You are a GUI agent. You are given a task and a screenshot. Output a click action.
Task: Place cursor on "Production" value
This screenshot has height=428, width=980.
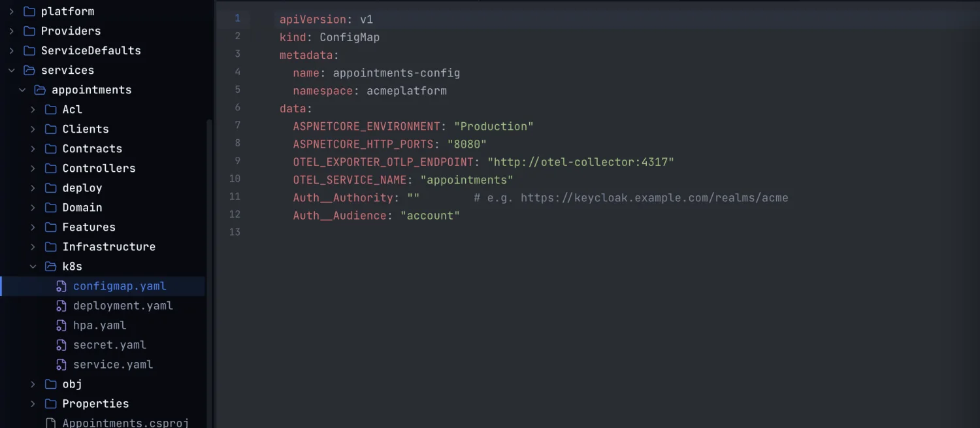[x=493, y=126]
